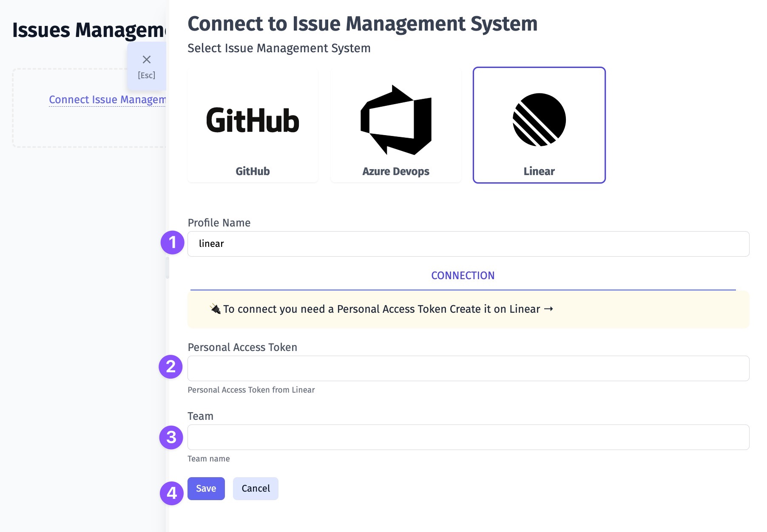Focus the Team name input field
Screen dimensions: 767x532
point(468,437)
